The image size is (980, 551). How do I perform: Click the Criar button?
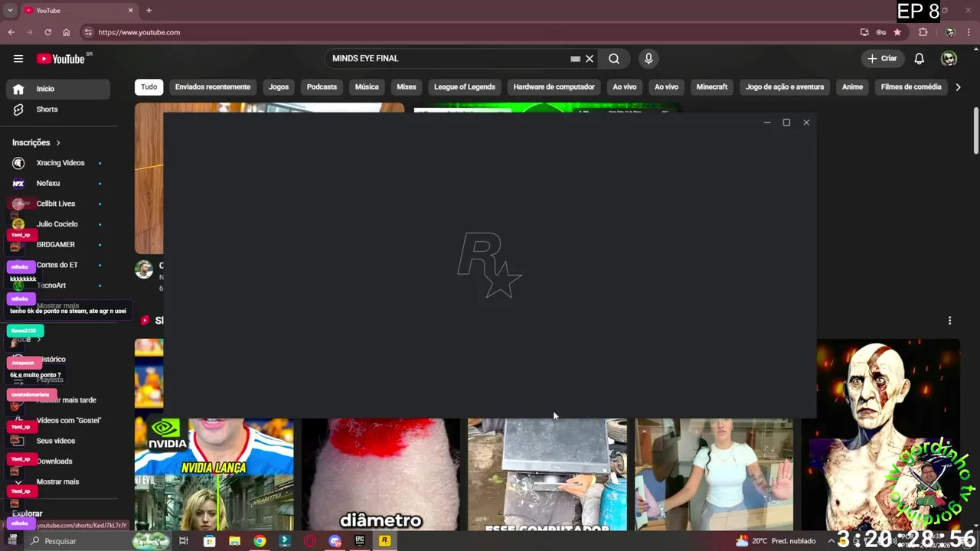[x=883, y=59]
